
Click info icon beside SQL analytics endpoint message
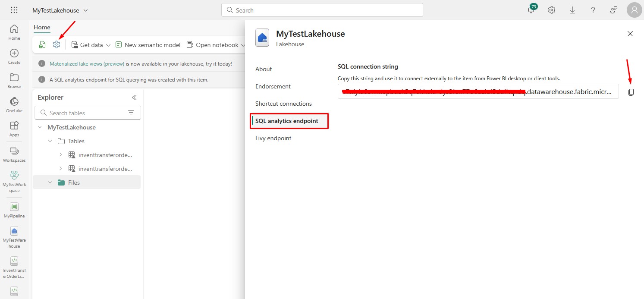click(x=42, y=79)
